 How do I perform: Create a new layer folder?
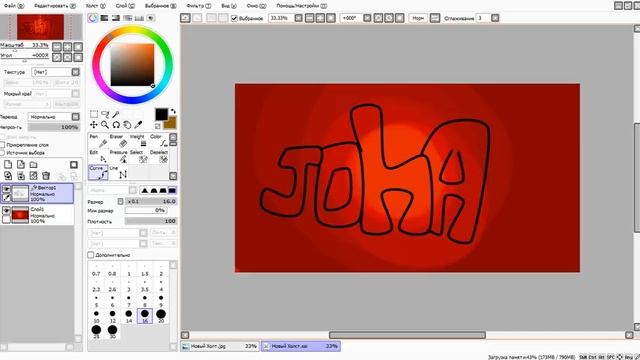33,164
